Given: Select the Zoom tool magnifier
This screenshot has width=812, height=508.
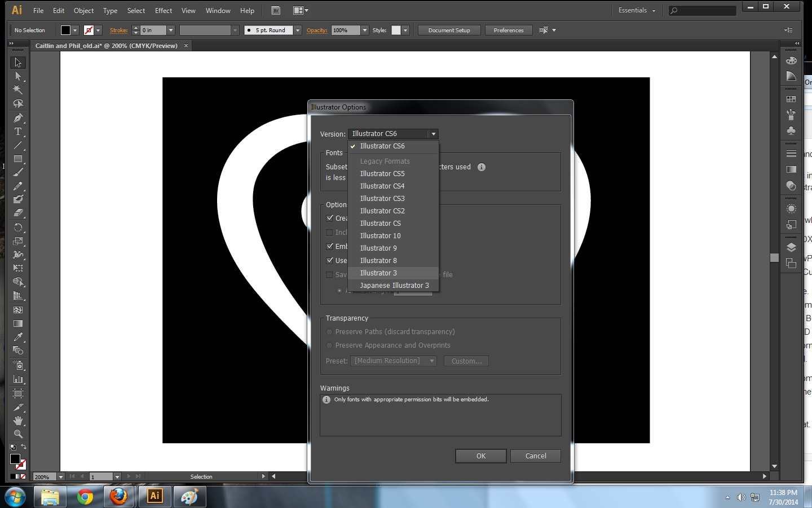Looking at the screenshot, I should 18,434.
